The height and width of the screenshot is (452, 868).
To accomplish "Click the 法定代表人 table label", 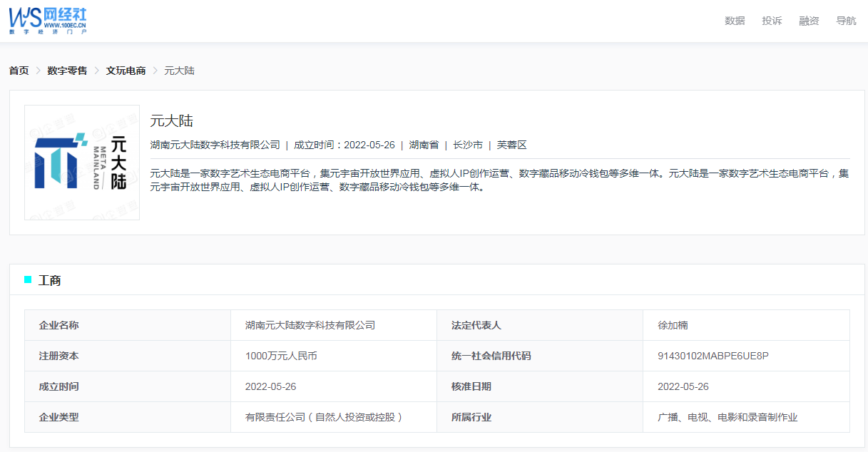I will 476,325.
